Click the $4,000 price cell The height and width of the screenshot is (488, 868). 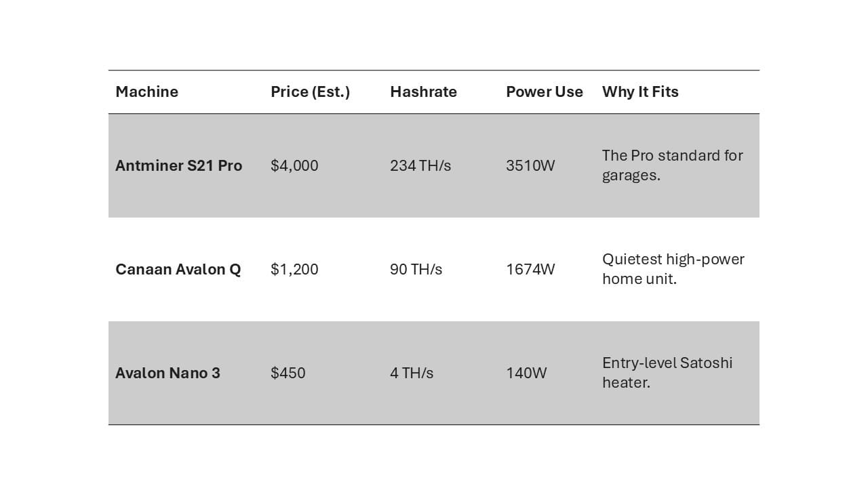click(294, 166)
